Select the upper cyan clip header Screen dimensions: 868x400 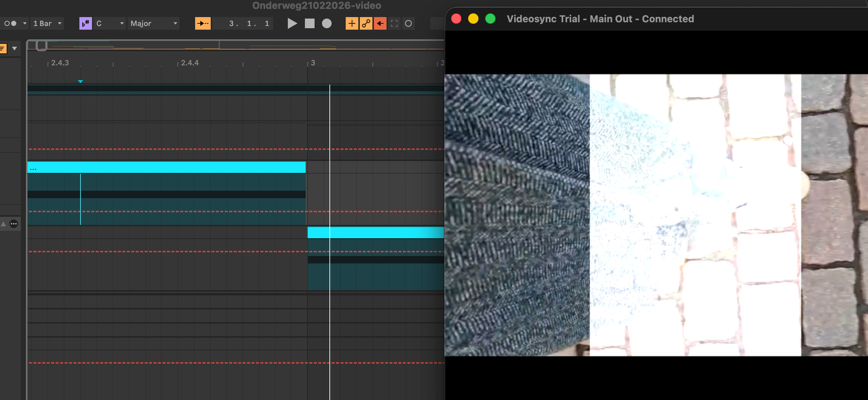[x=166, y=168]
